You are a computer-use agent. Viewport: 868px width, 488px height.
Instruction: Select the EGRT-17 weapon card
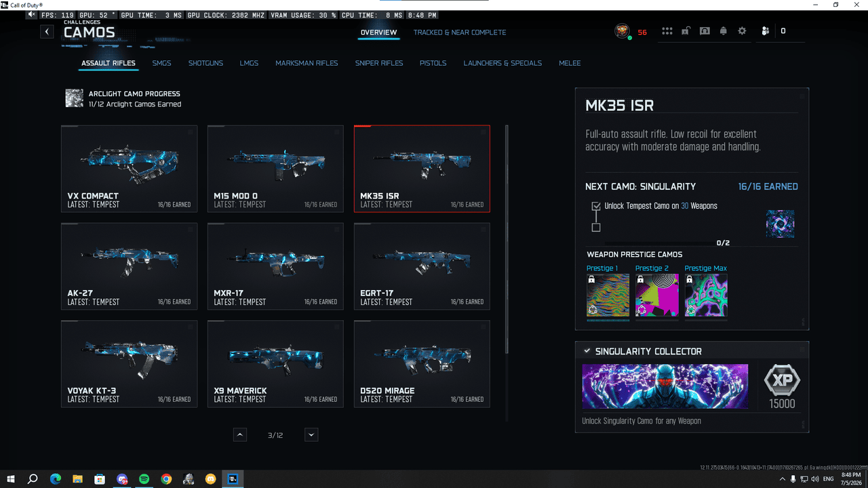[422, 266]
